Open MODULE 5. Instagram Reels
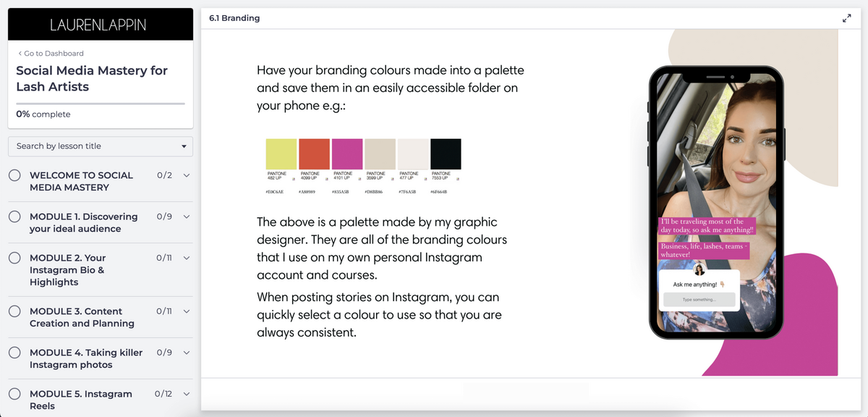 (81, 400)
